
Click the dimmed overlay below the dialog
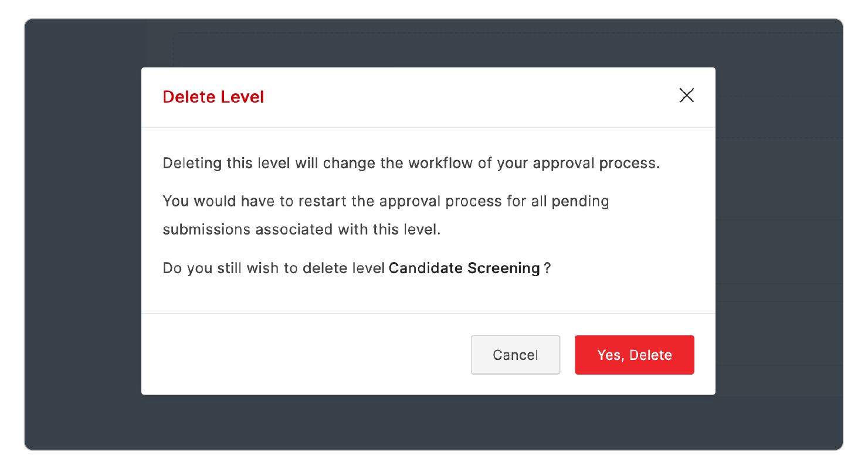428,422
